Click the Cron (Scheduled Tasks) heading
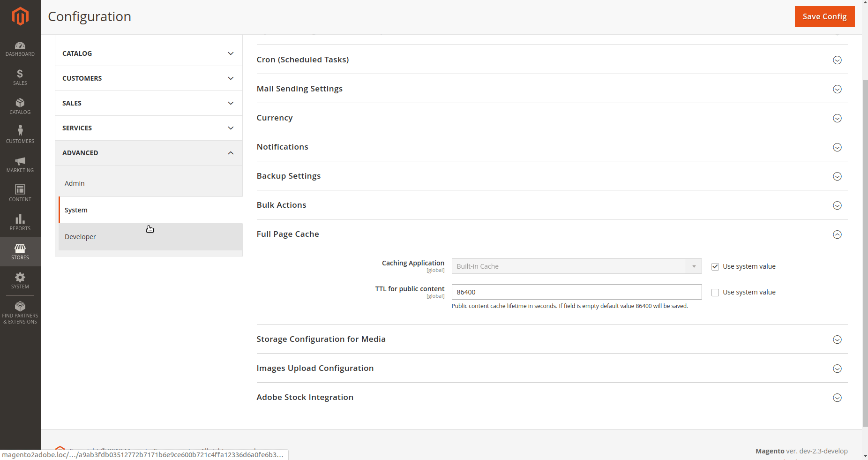The height and width of the screenshot is (460, 868). click(302, 60)
